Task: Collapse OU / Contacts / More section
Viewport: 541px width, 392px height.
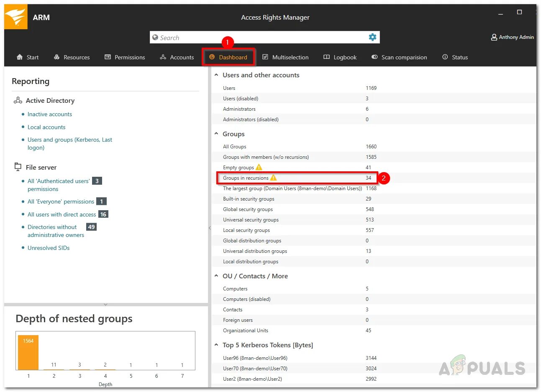Action: point(216,276)
